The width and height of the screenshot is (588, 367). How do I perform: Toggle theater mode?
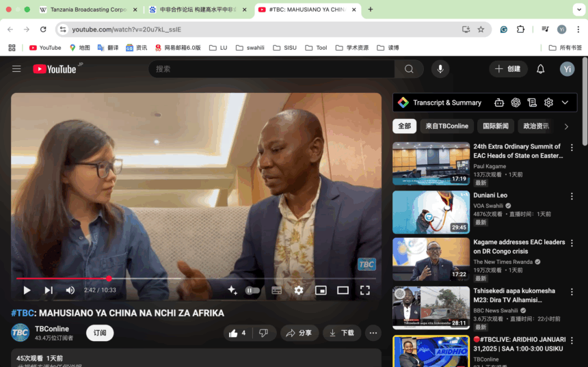coord(343,290)
